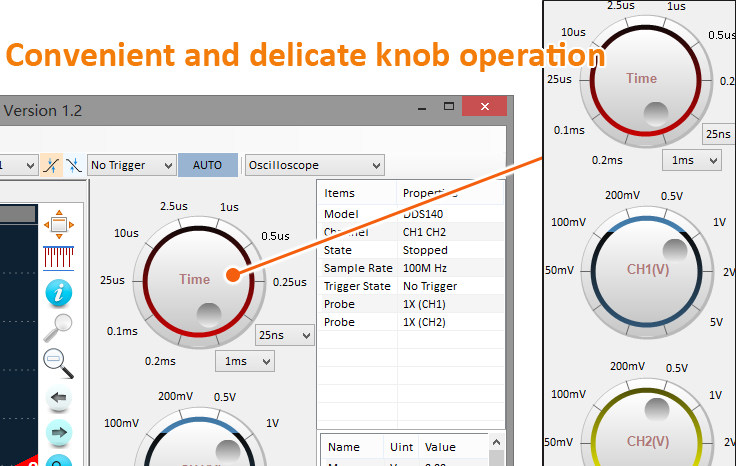Viewport: 736px width, 466px height.
Task: Click the 100M Hz sample rate value
Action: pos(425,268)
